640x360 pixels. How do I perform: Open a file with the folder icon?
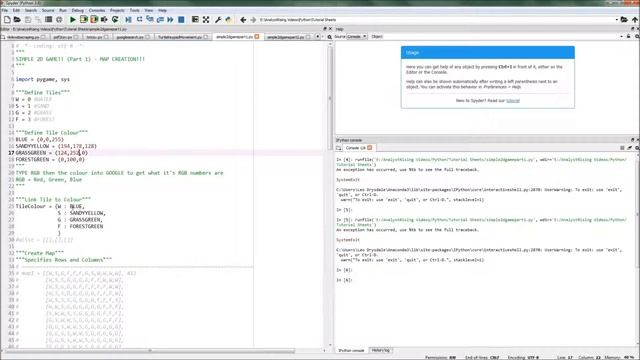(x=17, y=20)
